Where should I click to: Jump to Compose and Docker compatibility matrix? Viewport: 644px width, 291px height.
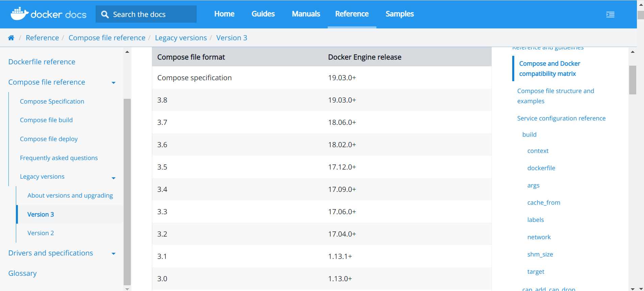pos(549,68)
